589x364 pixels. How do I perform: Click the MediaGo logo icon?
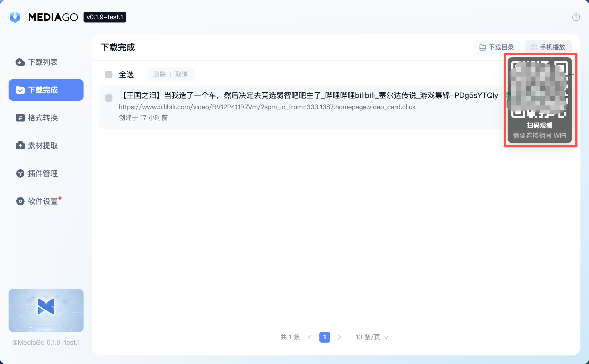15,17
